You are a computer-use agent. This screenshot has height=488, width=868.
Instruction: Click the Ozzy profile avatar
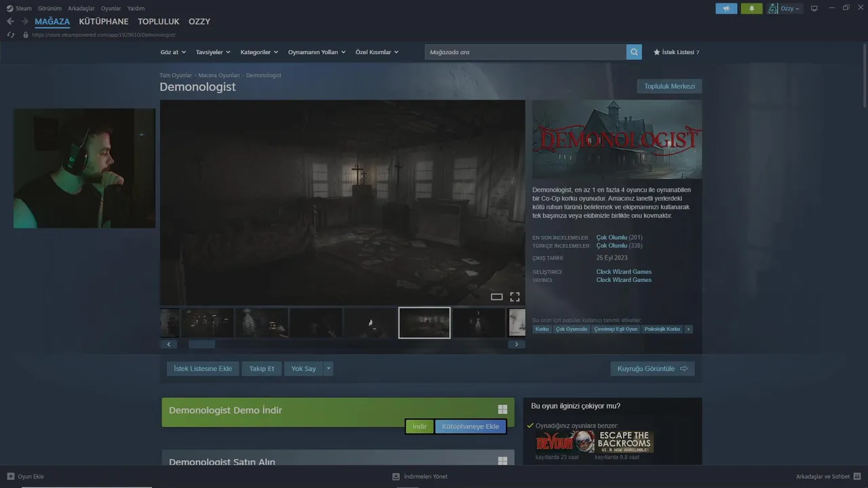(x=773, y=9)
